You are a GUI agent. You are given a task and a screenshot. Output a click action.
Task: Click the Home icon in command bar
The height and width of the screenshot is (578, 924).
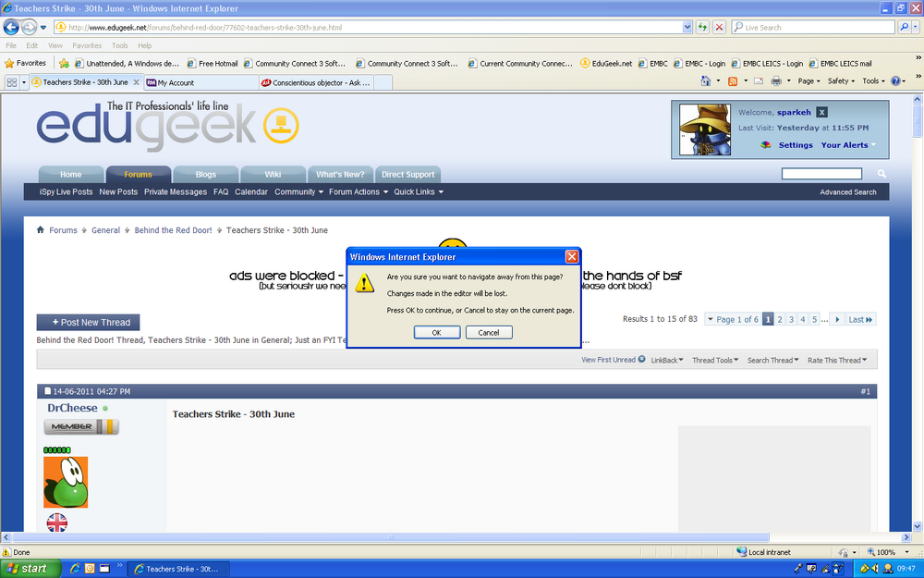coord(705,81)
